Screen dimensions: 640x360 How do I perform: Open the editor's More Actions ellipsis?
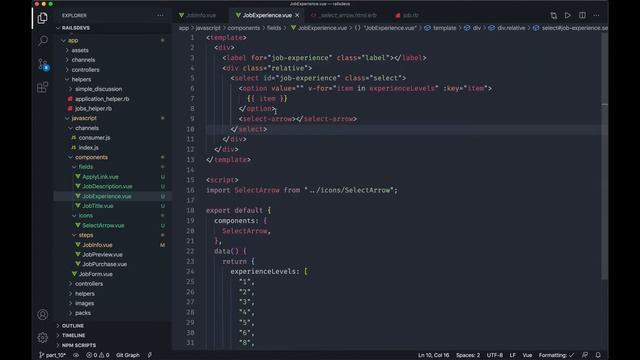596,16
